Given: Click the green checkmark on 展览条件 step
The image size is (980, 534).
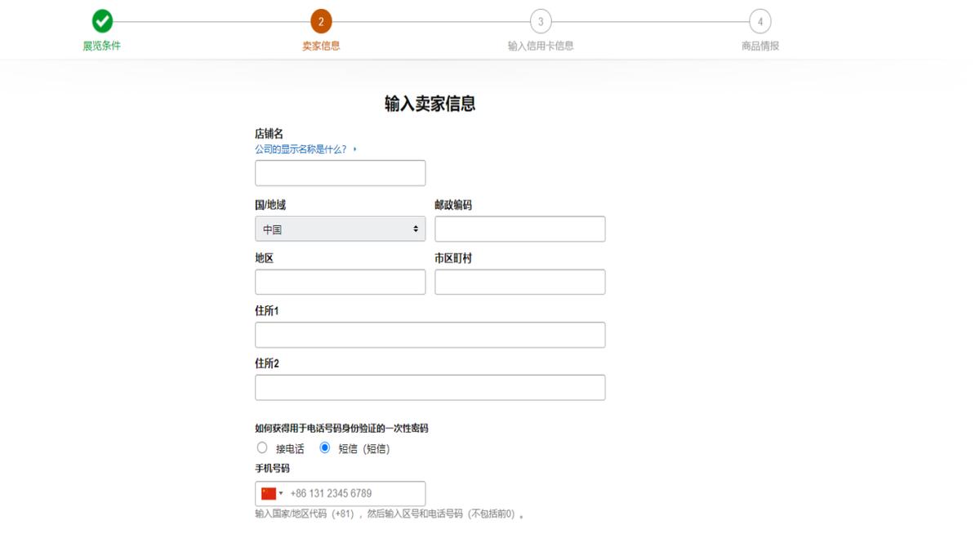Looking at the screenshot, I should 101,21.
